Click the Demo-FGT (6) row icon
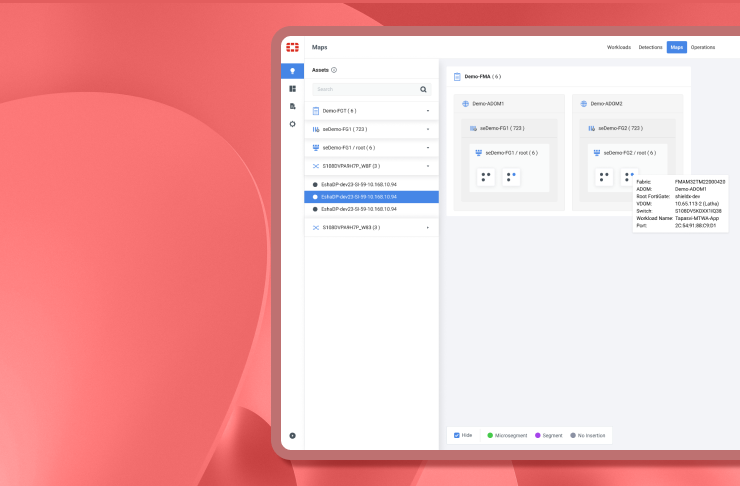This screenshot has height=486, width=740. pos(316,111)
